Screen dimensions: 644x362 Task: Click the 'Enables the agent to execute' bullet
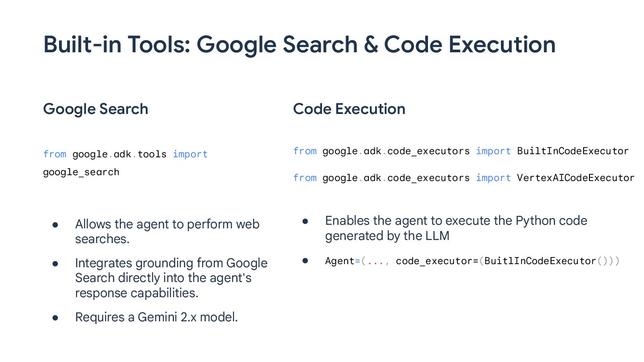[456, 221]
